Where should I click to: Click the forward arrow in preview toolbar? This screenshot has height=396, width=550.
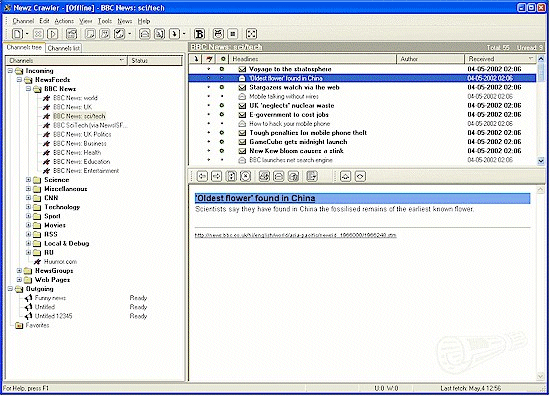tap(216, 176)
